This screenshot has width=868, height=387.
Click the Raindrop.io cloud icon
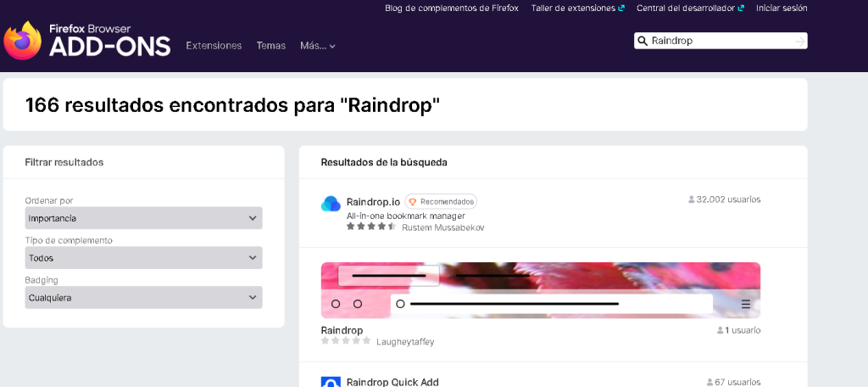click(331, 204)
